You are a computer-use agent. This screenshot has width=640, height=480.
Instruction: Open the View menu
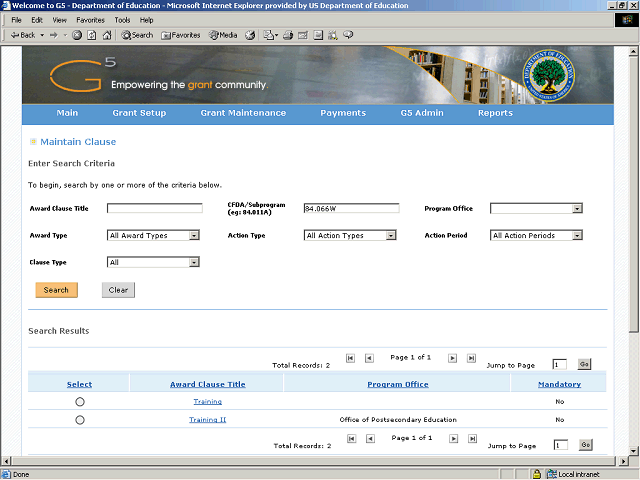[x=59, y=20]
